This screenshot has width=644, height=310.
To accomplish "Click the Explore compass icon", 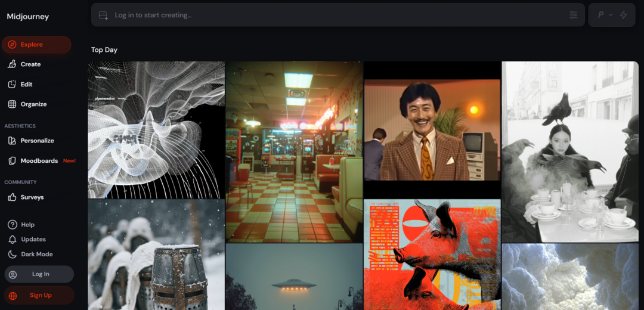I will [12, 45].
